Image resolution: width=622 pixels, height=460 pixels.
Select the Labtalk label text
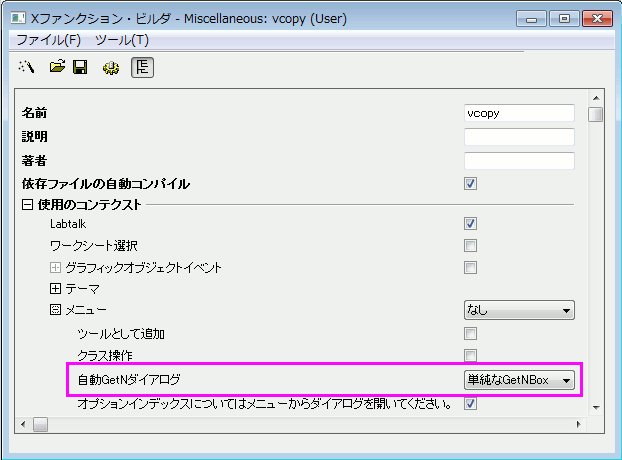click(x=68, y=224)
